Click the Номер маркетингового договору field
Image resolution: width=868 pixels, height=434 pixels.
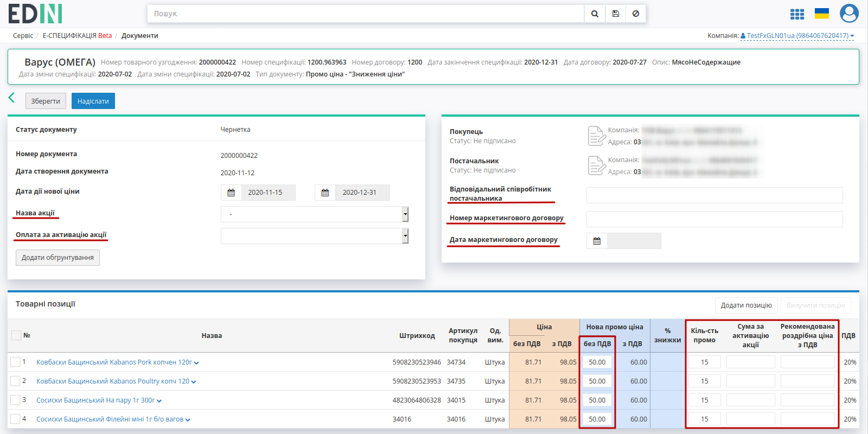coord(714,219)
